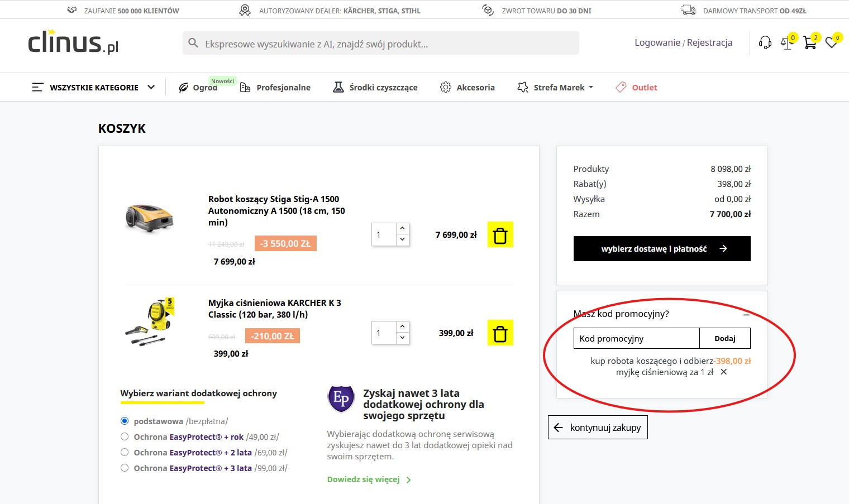Viewport: 849px width, 504px height.
Task: Click the EasyProtect shield logo
Action: [x=341, y=399]
